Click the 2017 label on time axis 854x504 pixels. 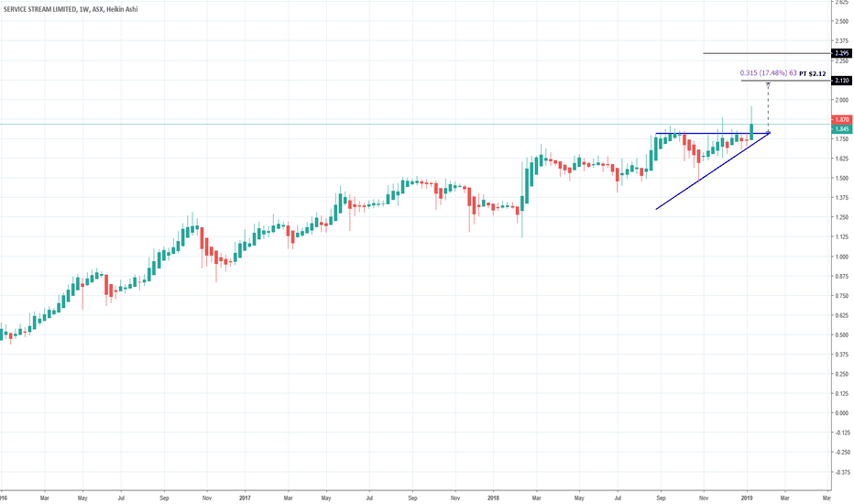tap(245, 498)
